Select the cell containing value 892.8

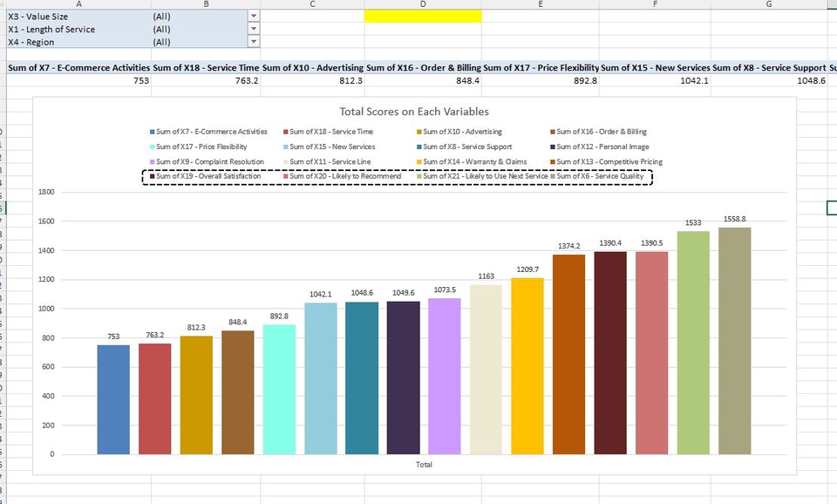(541, 80)
